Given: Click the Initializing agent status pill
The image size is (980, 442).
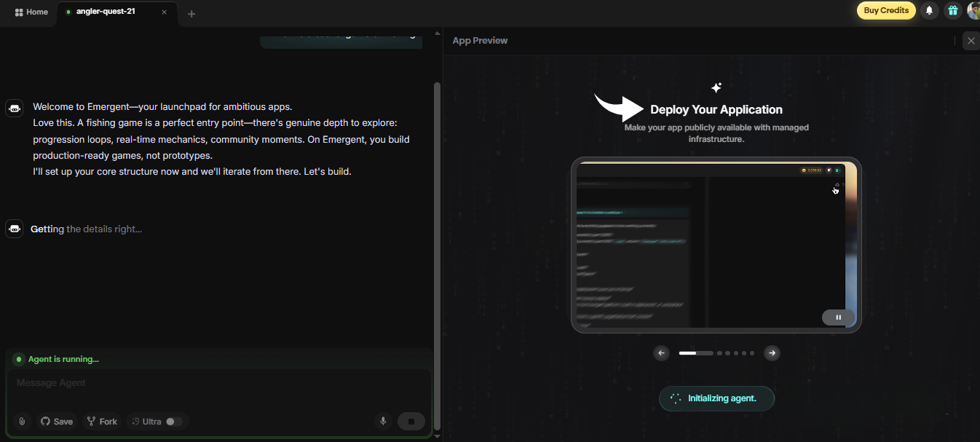Looking at the screenshot, I should [716, 398].
